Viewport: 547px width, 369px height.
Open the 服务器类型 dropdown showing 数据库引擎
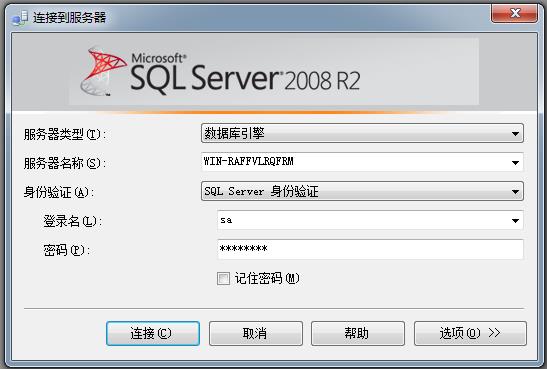(x=362, y=133)
